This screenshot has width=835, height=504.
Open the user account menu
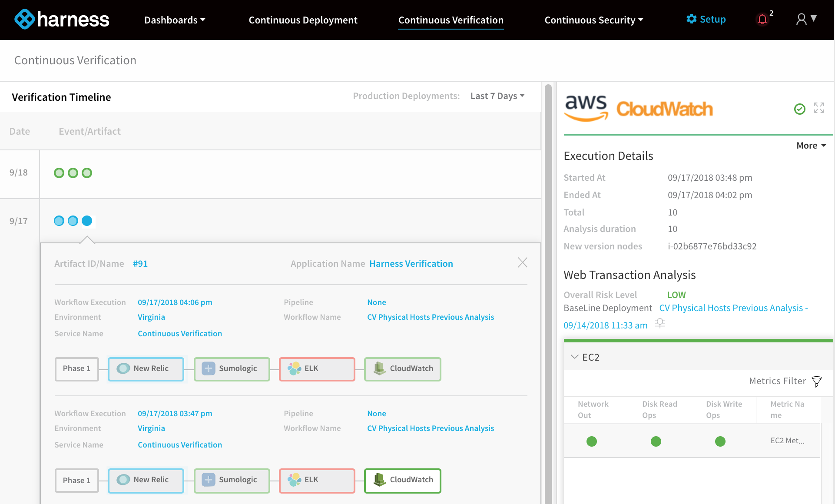pyautogui.click(x=806, y=19)
